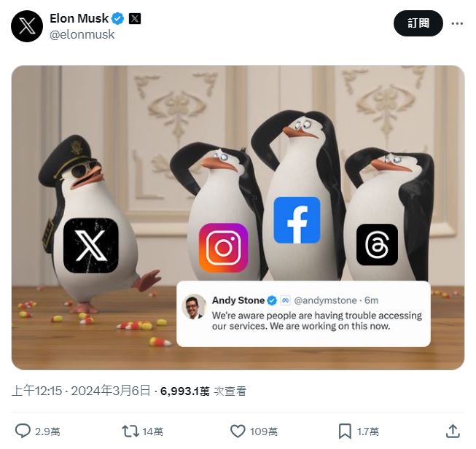The width and height of the screenshot is (476, 449).
Task: Like the post with heart icon
Action: (238, 431)
